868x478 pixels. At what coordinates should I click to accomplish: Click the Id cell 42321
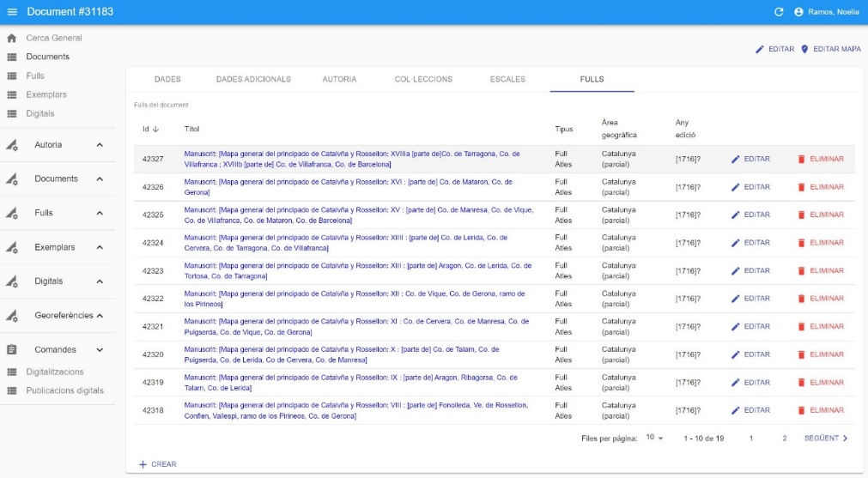pos(153,326)
